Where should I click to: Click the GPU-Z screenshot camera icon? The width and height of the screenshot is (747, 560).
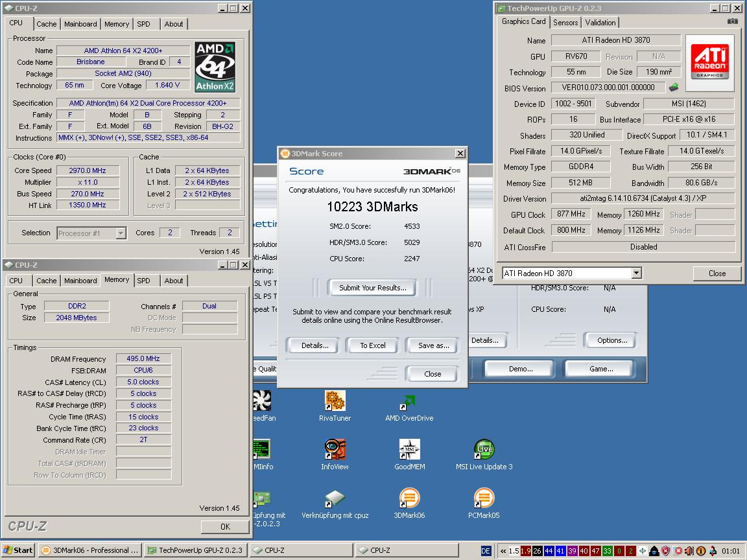tap(732, 21)
